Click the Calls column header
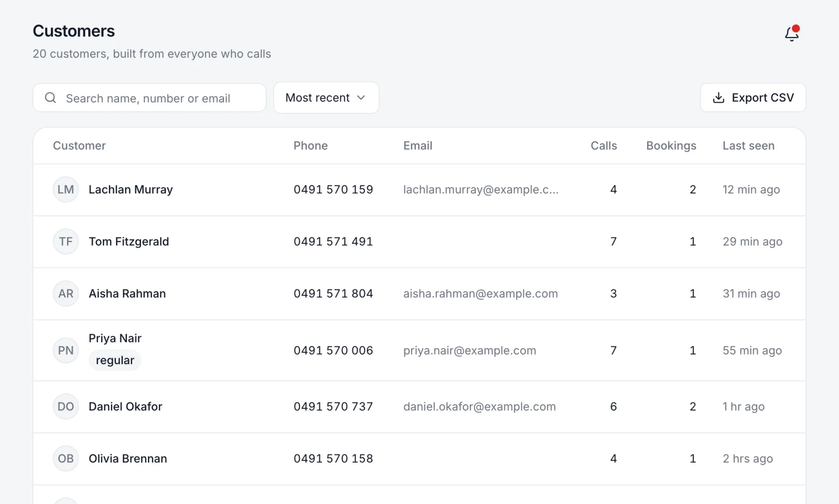 coord(604,146)
